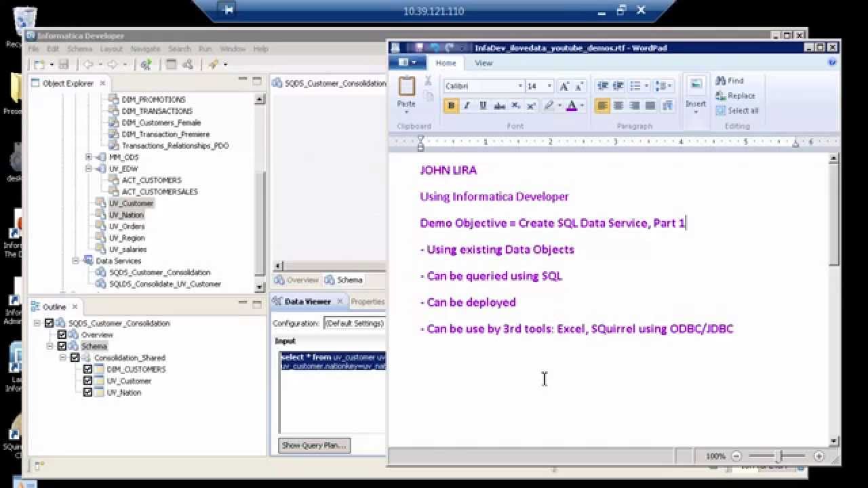
Task: Click Save icon in Informatica toolbar
Action: tap(64, 64)
